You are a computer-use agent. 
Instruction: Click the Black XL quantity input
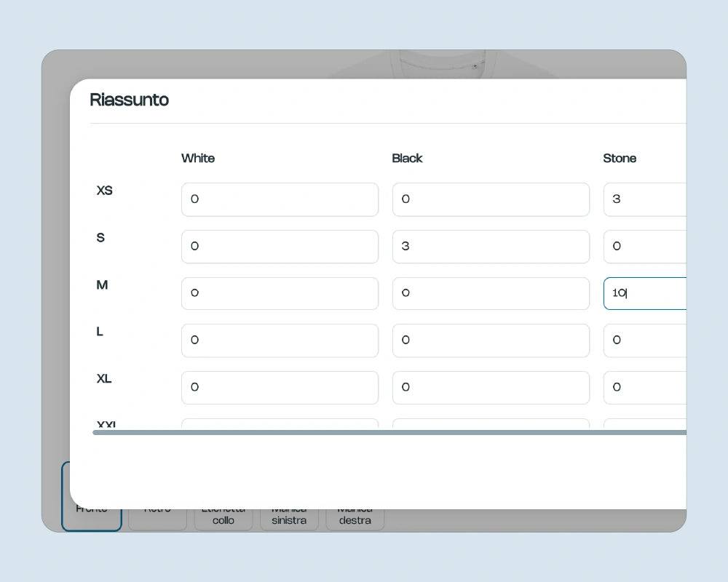point(491,388)
